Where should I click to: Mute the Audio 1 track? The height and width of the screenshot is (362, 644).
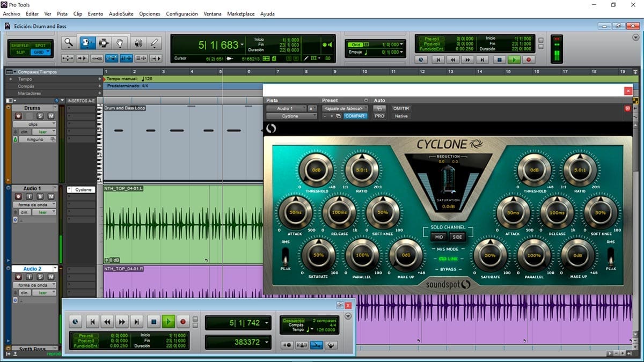50,197
